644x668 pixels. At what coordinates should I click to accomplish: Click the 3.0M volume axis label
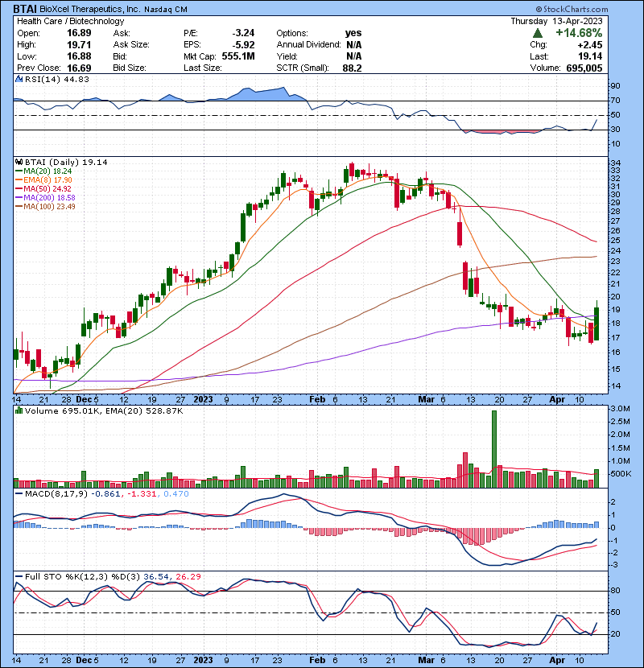point(620,409)
